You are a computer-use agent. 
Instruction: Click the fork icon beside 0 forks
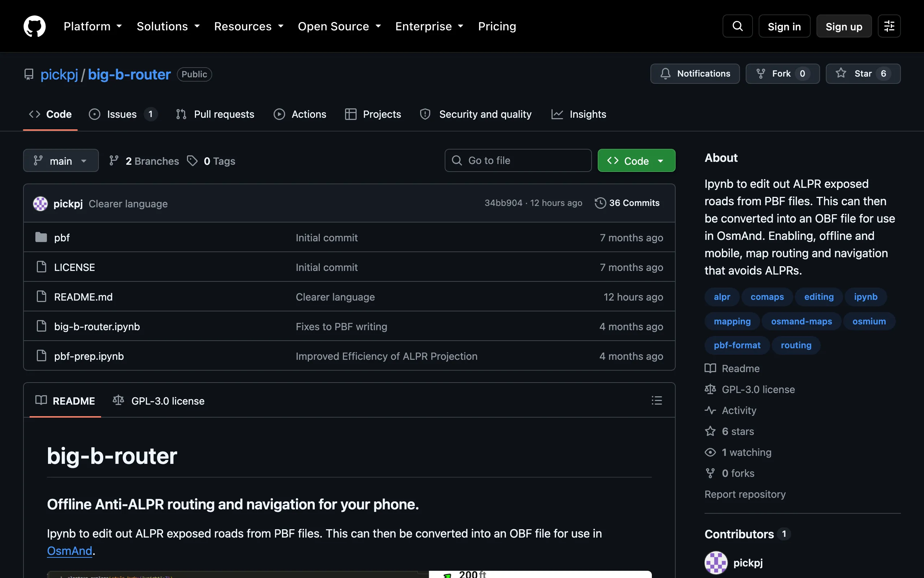tap(710, 473)
